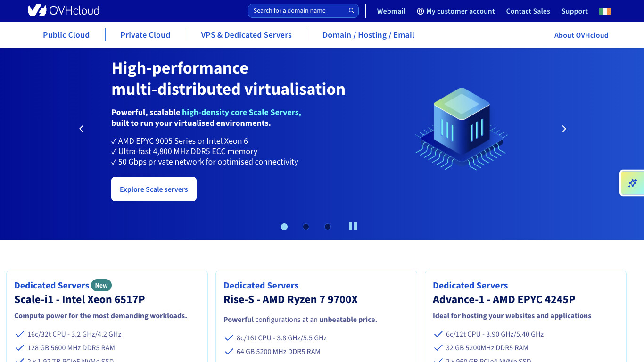Click 50 Gbps private network line
This screenshot has width=644, height=362.
point(205,162)
